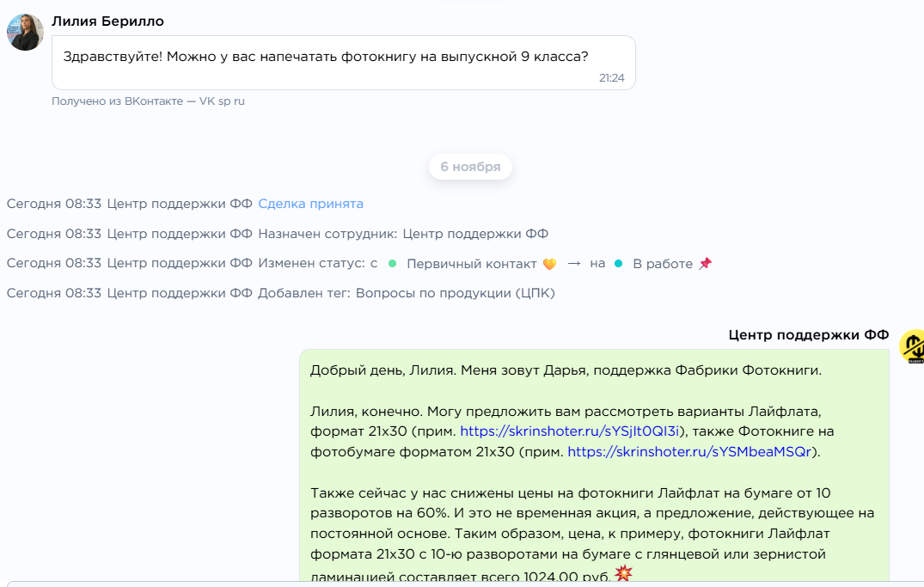Click the "Получено из ВКонтакте — VK sp ru" caption
The height and width of the screenshot is (587, 924).
(x=148, y=101)
